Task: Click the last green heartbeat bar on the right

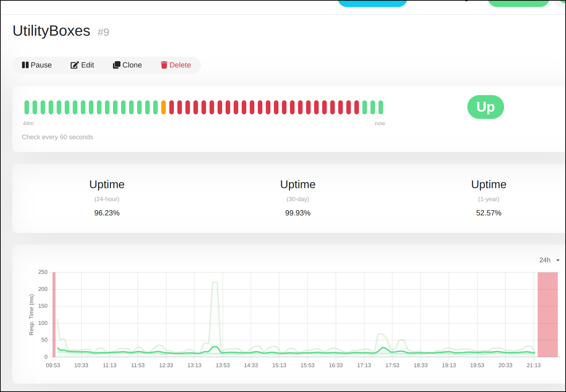Action: click(x=381, y=107)
